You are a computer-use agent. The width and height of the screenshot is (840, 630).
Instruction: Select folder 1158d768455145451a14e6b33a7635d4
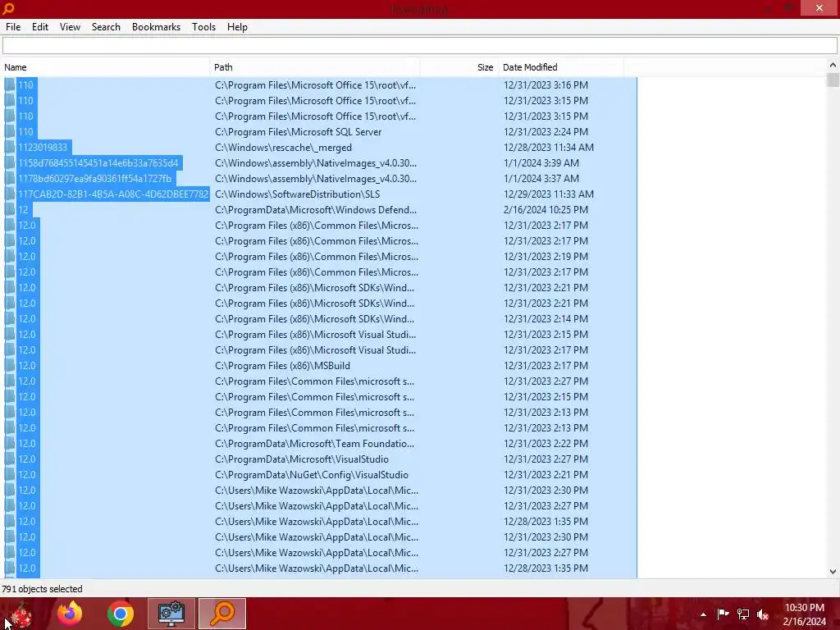tap(98, 163)
